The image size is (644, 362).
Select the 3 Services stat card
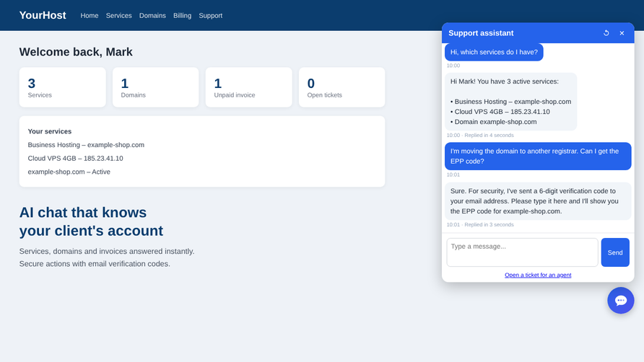(62, 87)
